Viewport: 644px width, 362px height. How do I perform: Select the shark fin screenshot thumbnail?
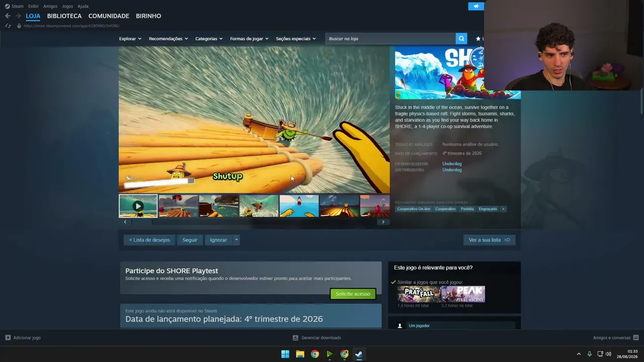tap(299, 206)
